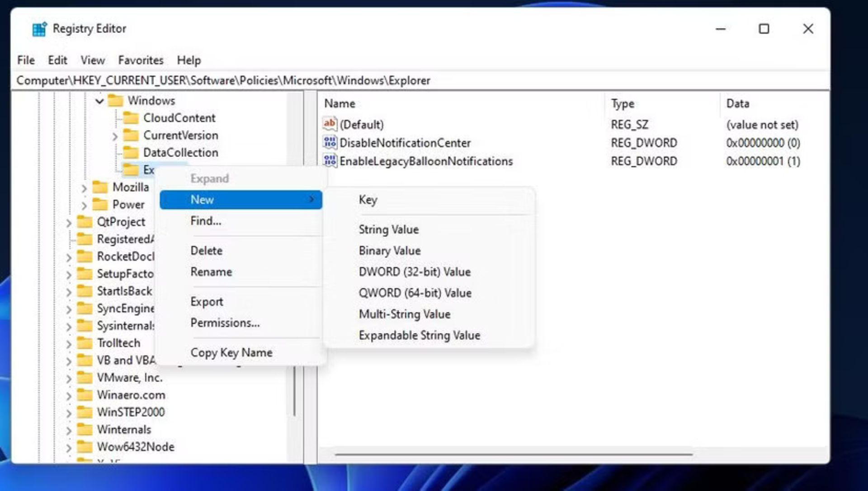Click the Wow6432Node folder icon
This screenshot has width=868, height=491.
(85, 447)
